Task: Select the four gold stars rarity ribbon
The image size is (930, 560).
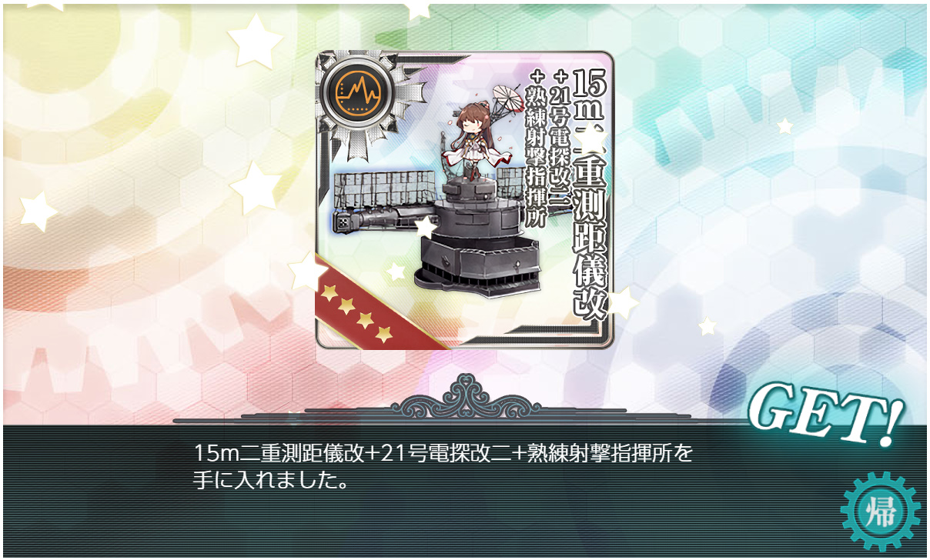Action: click(356, 313)
